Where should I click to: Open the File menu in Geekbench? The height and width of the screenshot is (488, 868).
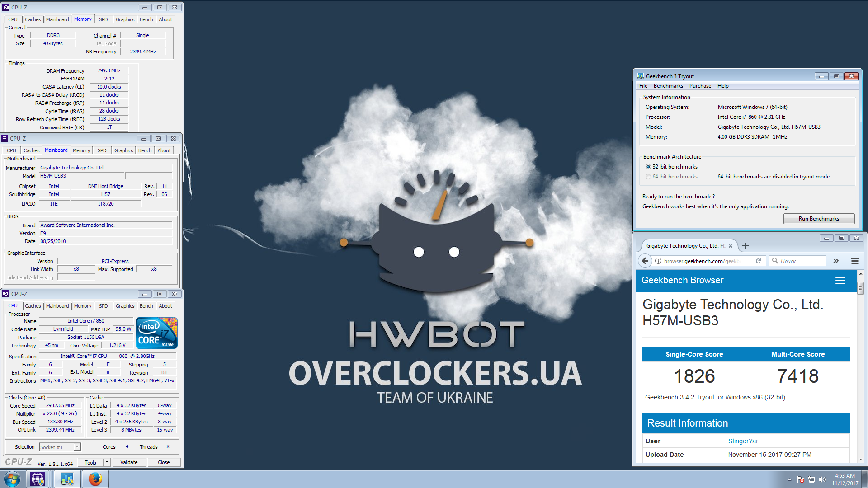[643, 86]
